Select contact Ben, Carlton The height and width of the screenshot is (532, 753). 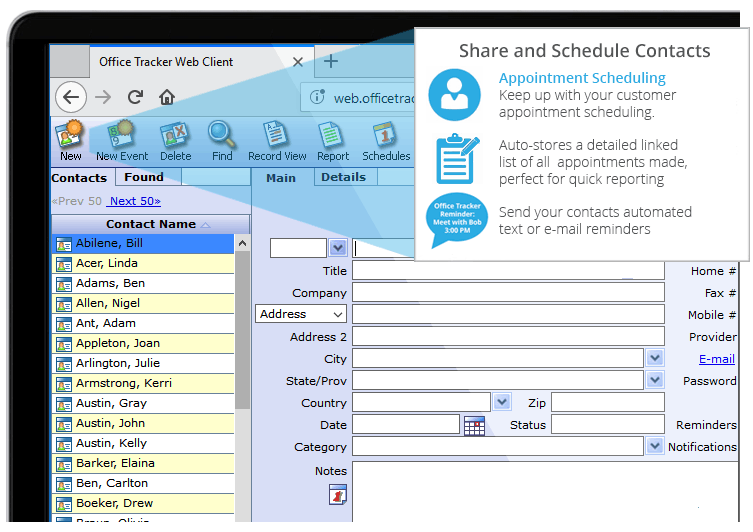pyautogui.click(x=143, y=484)
